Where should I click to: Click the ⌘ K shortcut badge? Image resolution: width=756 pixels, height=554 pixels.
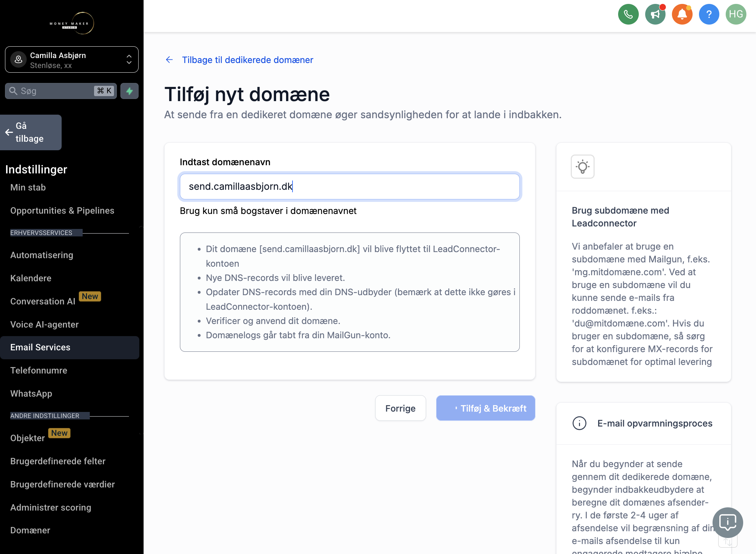point(104,91)
